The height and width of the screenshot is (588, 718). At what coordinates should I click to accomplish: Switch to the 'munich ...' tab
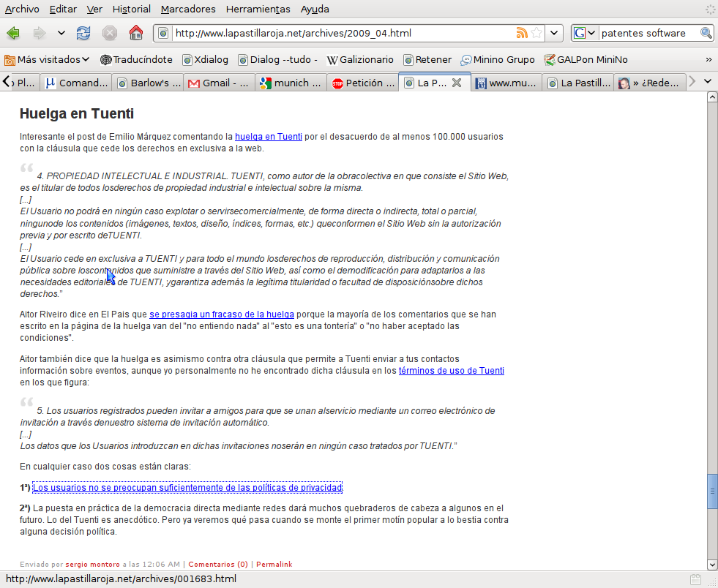tap(292, 83)
